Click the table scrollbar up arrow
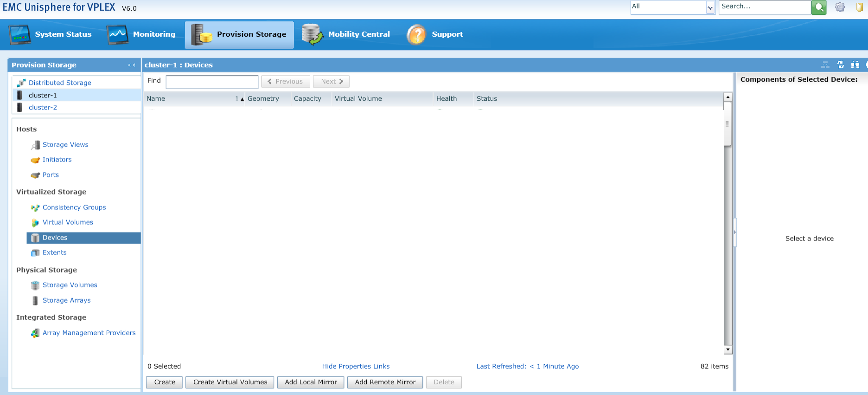This screenshot has height=395, width=868. pyautogui.click(x=728, y=97)
